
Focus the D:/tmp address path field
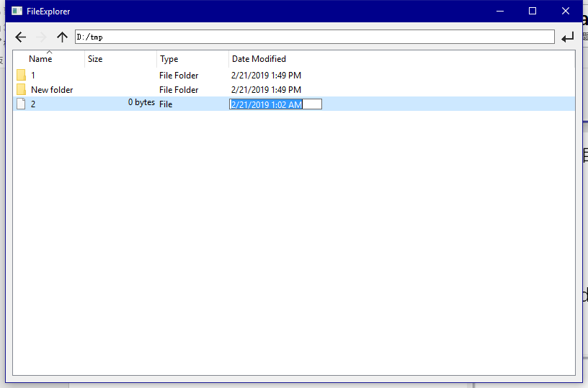click(315, 37)
